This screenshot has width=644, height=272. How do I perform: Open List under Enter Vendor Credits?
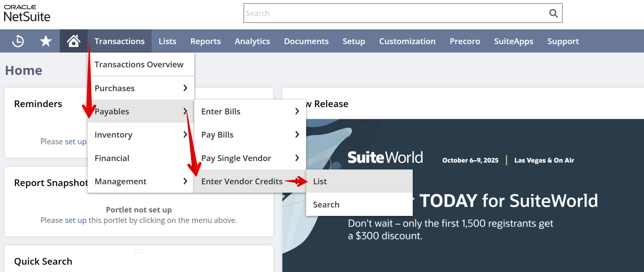click(359, 181)
